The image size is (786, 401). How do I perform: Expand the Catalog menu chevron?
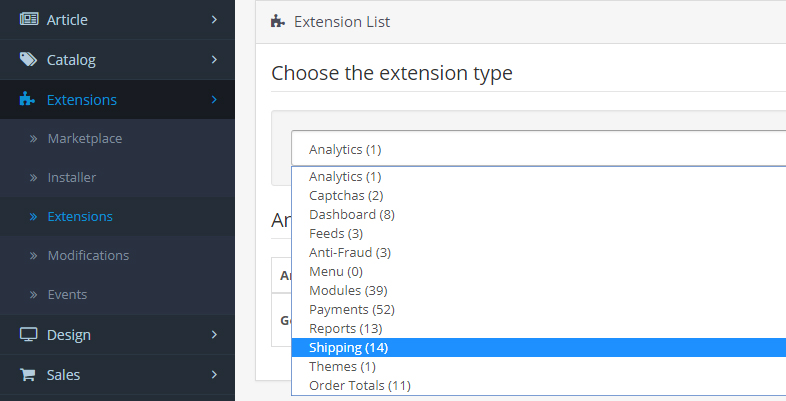click(x=214, y=60)
